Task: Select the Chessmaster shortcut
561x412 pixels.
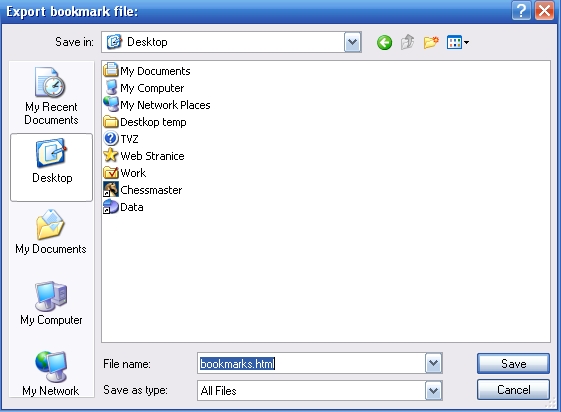Action: tap(143, 190)
